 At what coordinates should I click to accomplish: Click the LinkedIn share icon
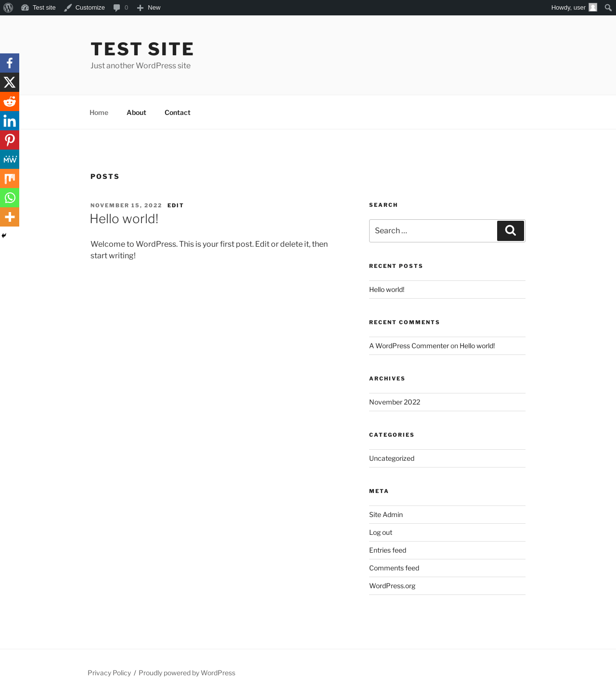click(x=10, y=121)
